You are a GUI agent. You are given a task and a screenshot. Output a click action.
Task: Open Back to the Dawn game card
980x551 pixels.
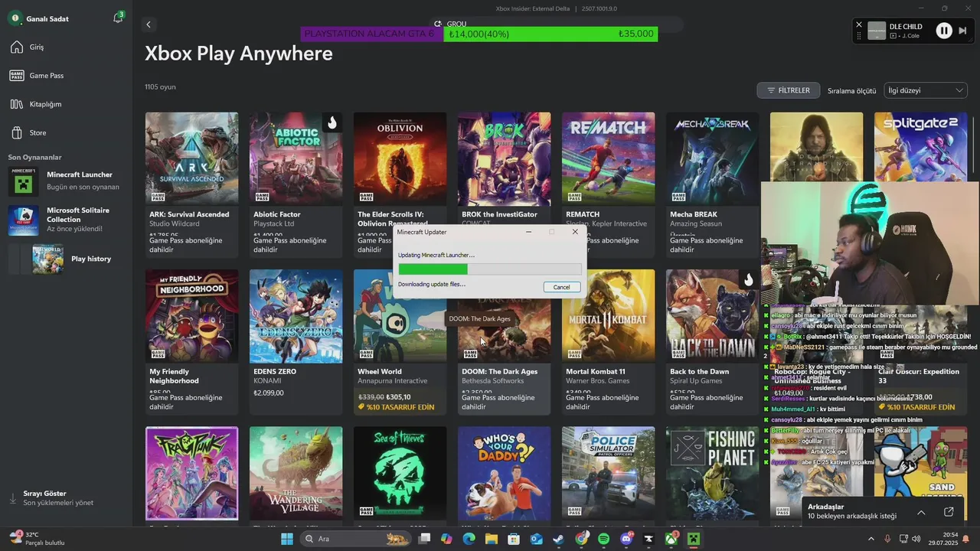click(x=712, y=342)
